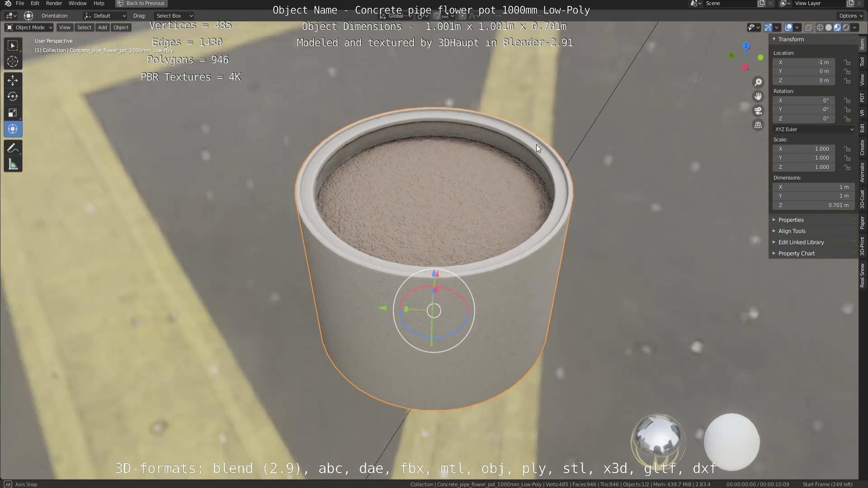Open the object visibility and selectability dropdown
868x488 pixels.
pos(753,28)
